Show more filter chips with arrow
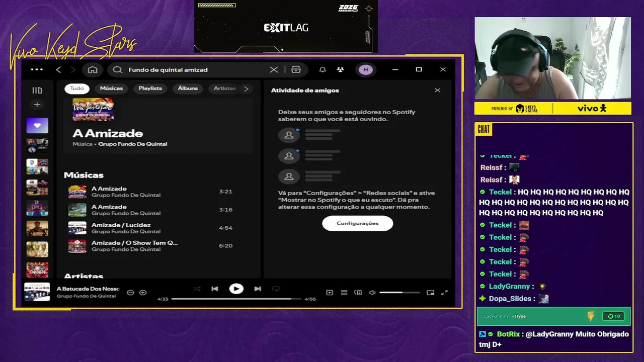Viewport: 644px width, 362px height. 246,88
